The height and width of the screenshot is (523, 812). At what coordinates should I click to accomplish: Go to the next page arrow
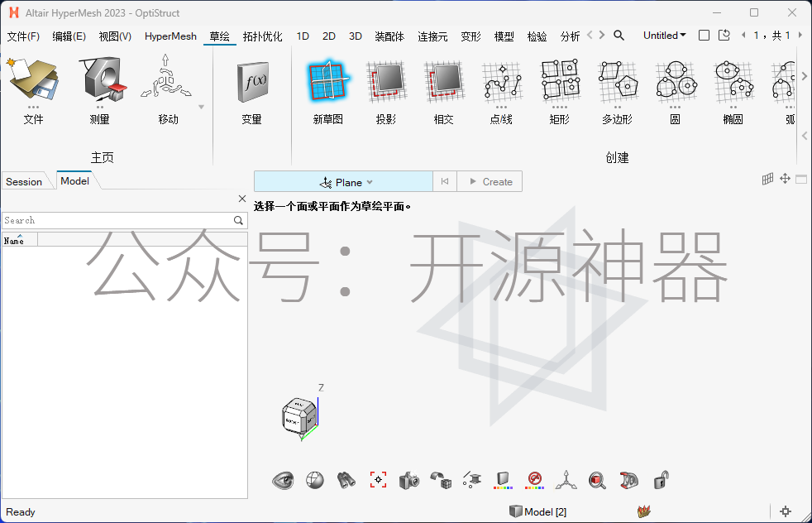click(800, 36)
